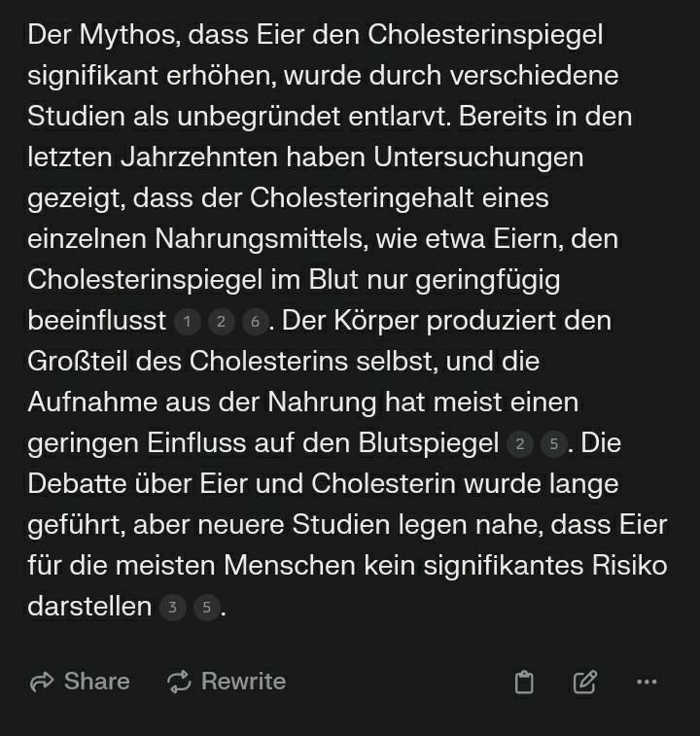Open citation 5 after "Blutspiegel"
This screenshot has height=736, width=700.
pyautogui.click(x=553, y=444)
